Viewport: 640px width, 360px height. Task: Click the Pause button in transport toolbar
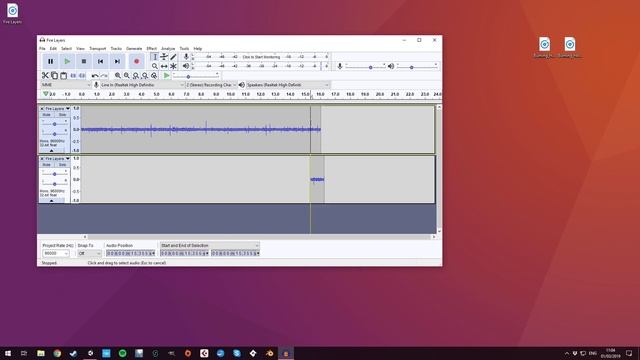(x=51, y=61)
